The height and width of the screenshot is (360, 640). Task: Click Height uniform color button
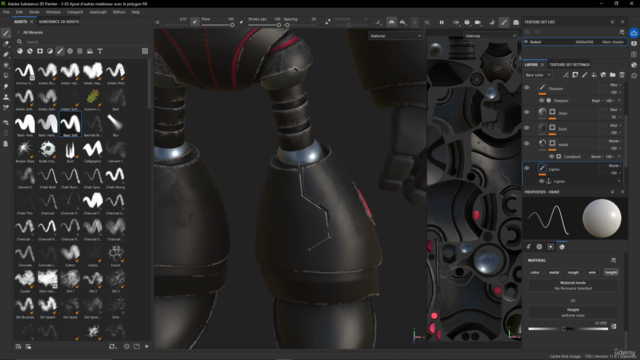tap(573, 312)
